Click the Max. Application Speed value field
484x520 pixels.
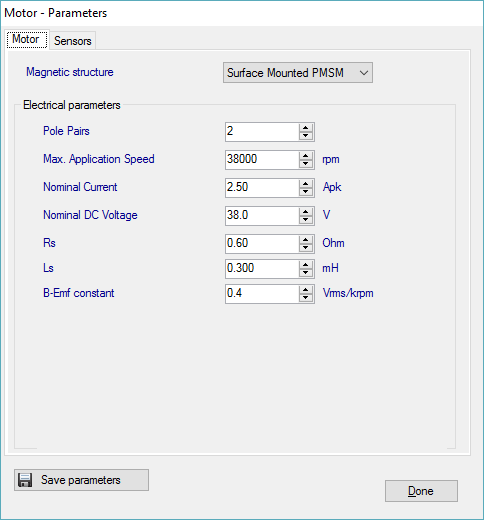(x=262, y=160)
